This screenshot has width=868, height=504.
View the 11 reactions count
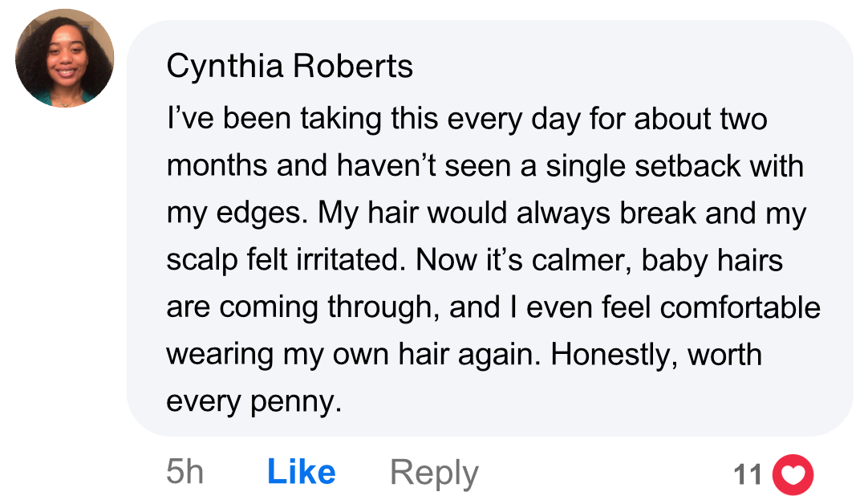pos(748,475)
